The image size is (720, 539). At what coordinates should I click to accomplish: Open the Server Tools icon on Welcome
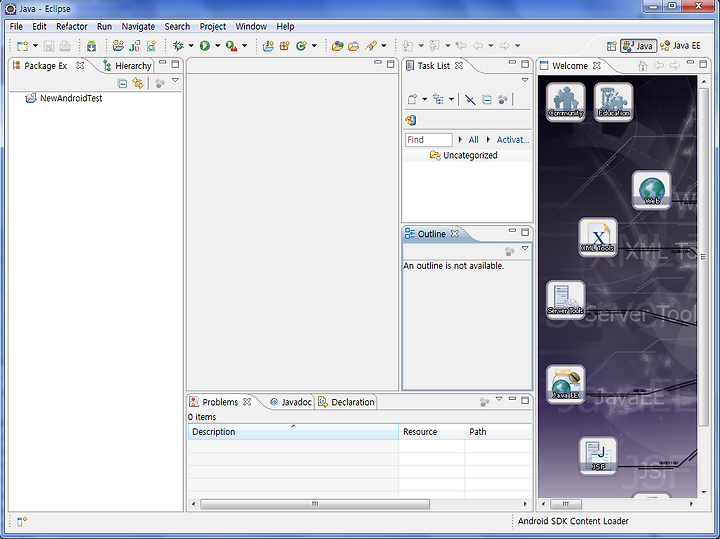(566, 300)
